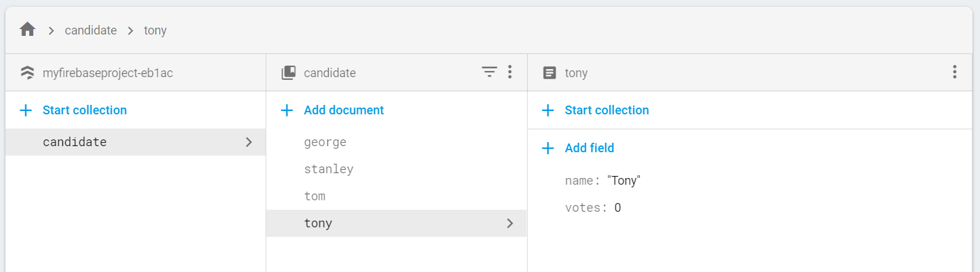Image resolution: width=980 pixels, height=272 pixels.
Task: Select the stanley document
Action: pos(396,169)
